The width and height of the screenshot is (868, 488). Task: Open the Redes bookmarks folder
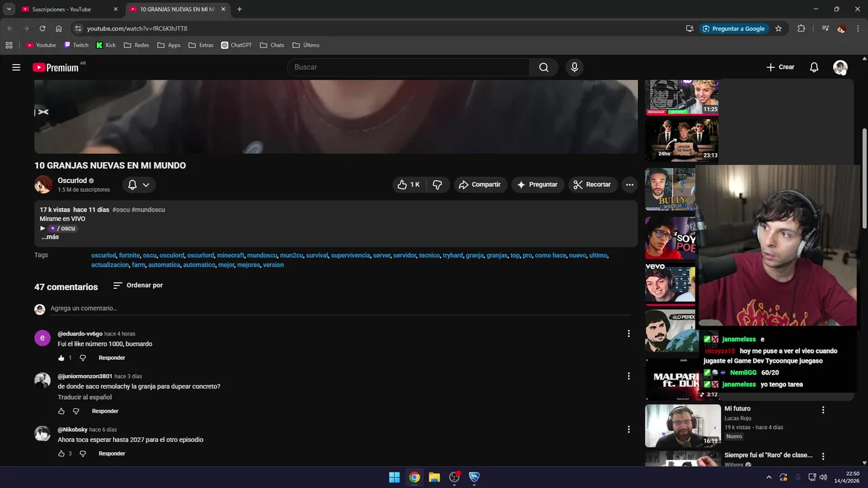click(x=136, y=45)
